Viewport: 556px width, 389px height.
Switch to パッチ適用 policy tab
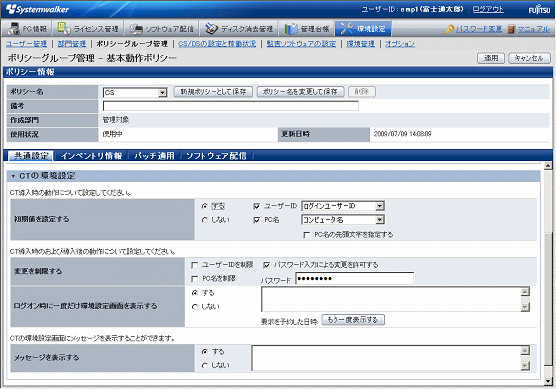154,156
